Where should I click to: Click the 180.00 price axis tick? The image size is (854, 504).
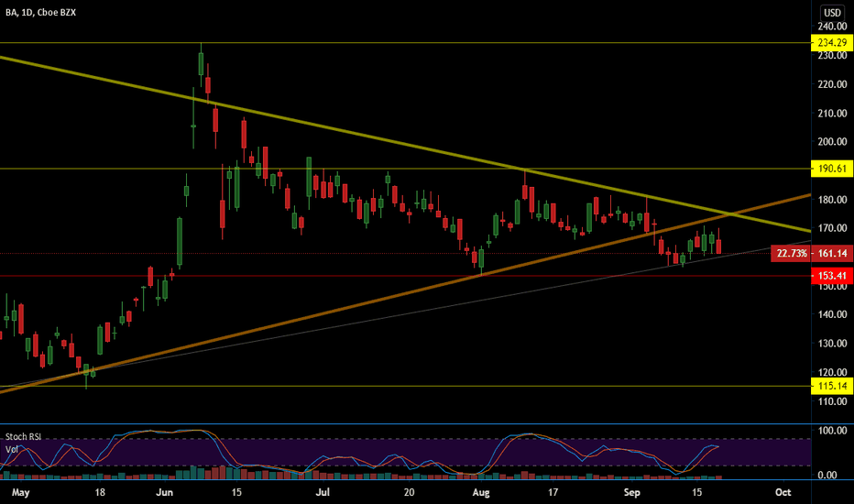(x=832, y=200)
